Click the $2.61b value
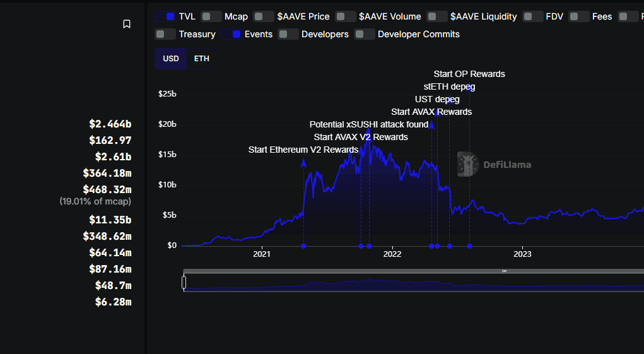644x354 pixels. pyautogui.click(x=113, y=157)
